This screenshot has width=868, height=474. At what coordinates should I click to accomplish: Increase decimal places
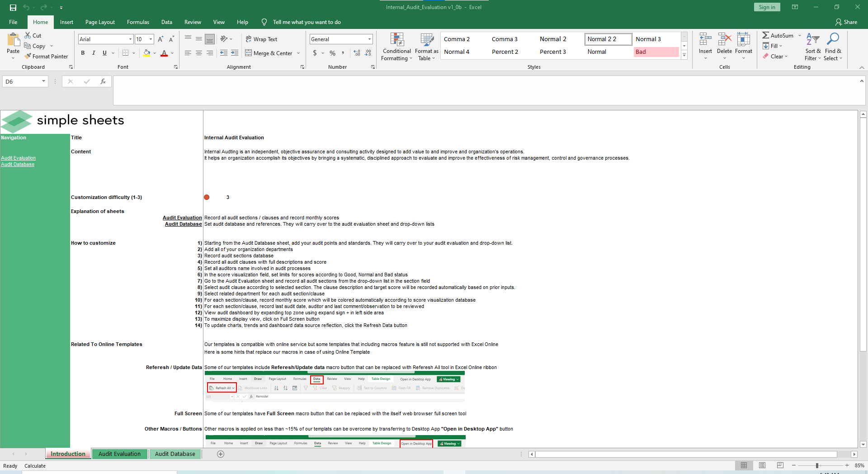[x=357, y=53]
